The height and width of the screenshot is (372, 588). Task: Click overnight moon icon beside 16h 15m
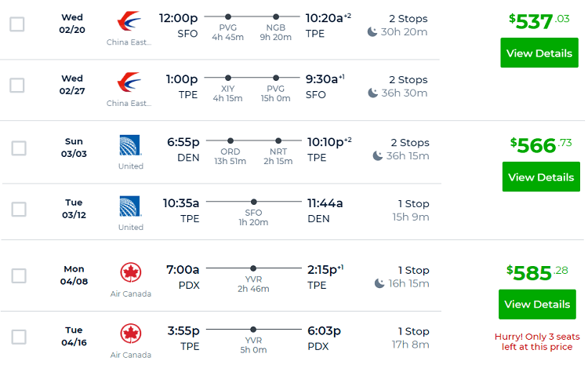(379, 283)
